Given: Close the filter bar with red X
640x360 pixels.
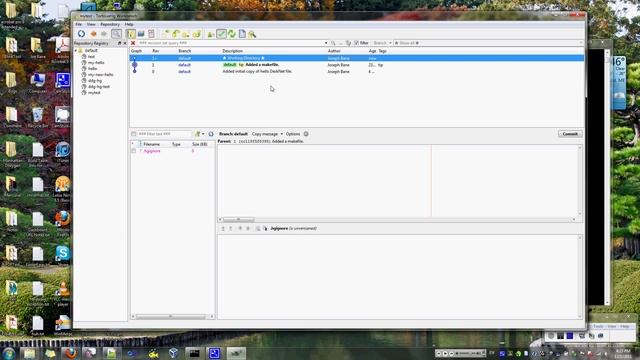Looking at the screenshot, I should point(133,43).
